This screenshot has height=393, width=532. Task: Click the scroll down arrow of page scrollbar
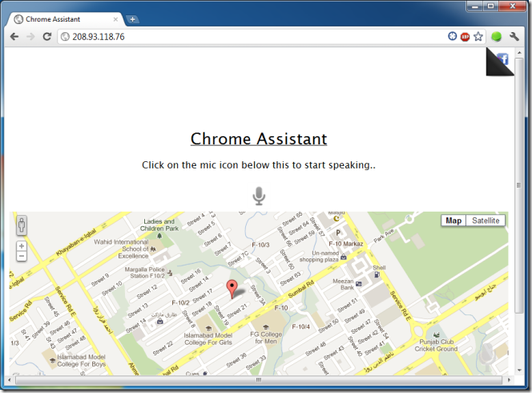[x=518, y=371]
